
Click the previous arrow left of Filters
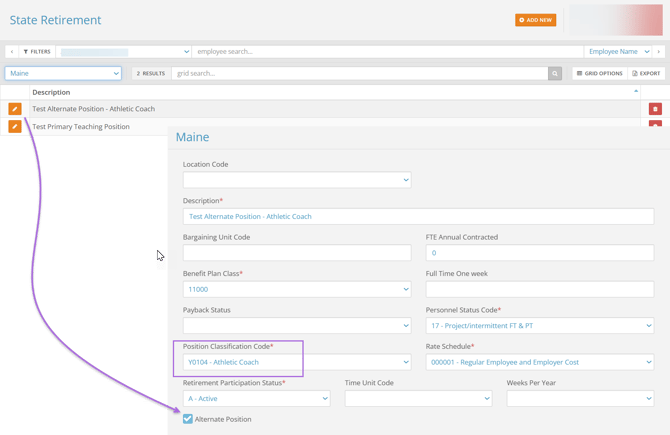11,51
